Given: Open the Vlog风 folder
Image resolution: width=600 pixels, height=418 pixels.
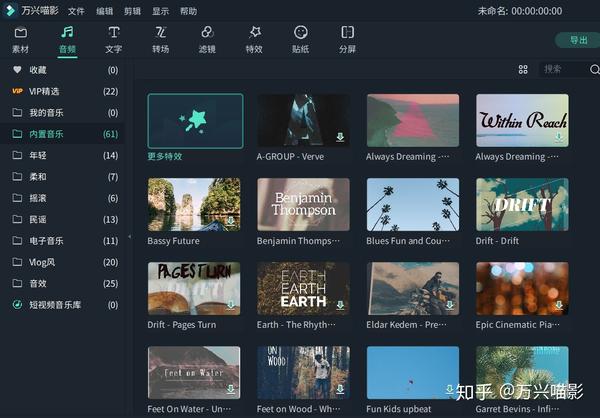Looking at the screenshot, I should [x=62, y=262].
